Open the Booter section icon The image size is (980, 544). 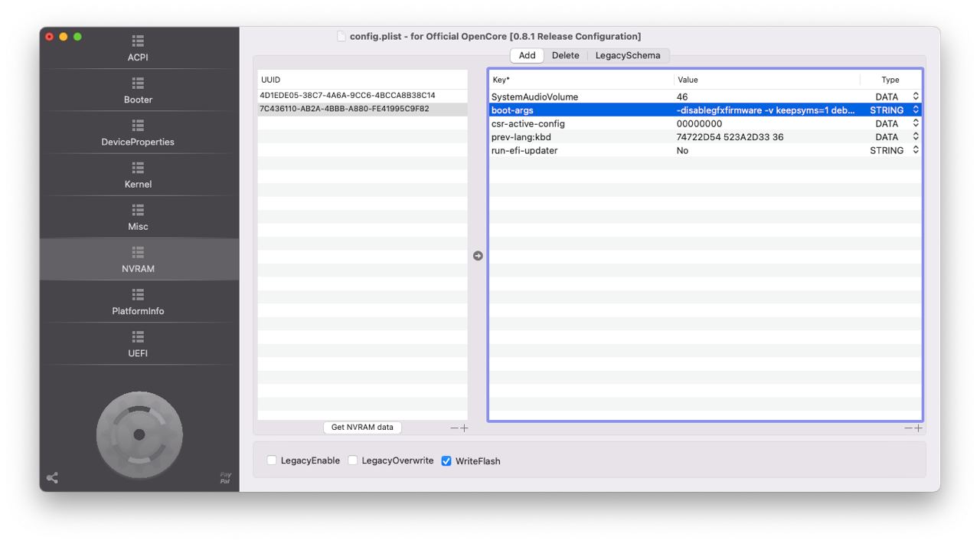point(139,83)
